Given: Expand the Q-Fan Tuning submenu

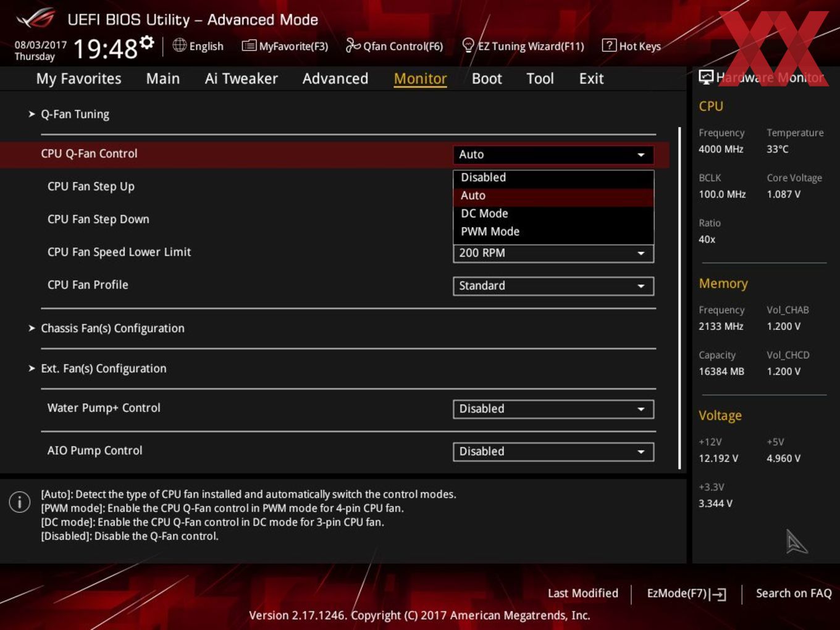Looking at the screenshot, I should tap(75, 114).
